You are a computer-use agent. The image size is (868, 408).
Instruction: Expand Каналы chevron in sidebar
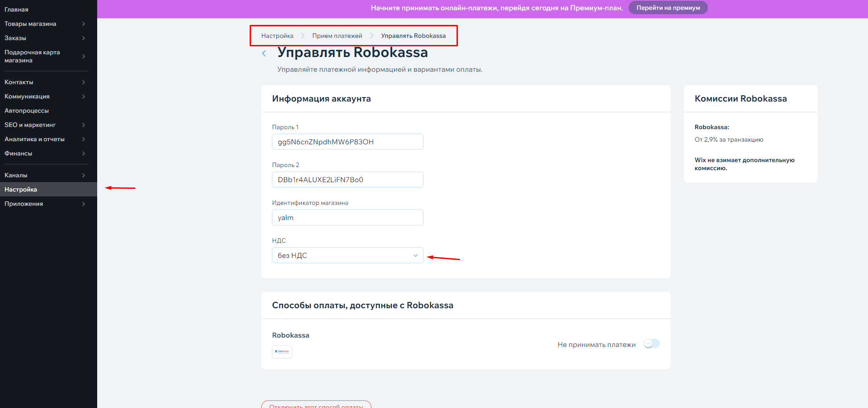[83, 175]
